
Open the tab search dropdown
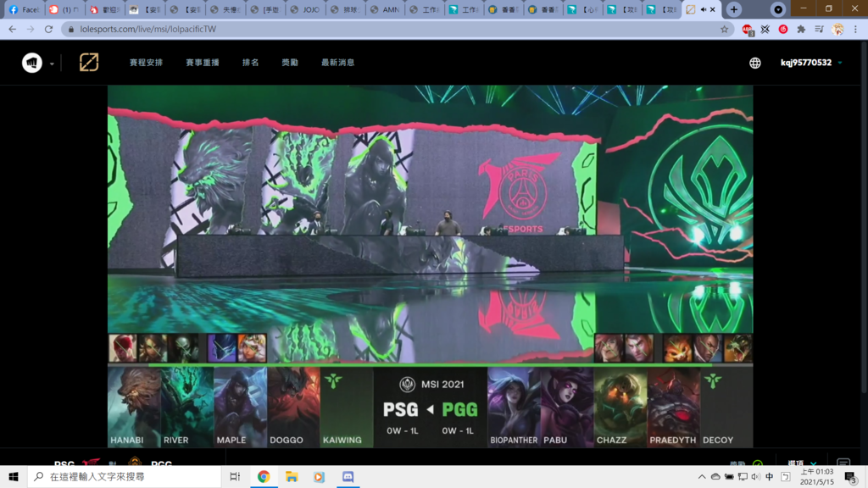(778, 9)
